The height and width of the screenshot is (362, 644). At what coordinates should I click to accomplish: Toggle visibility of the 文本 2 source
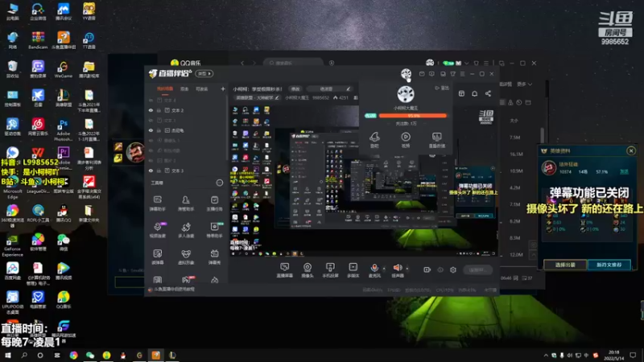coord(151,110)
